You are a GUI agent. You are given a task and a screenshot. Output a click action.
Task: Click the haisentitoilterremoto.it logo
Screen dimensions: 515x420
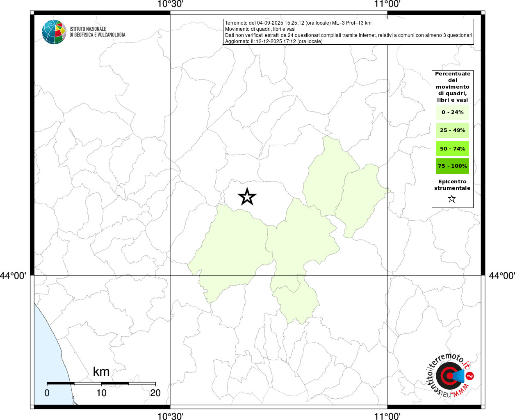tap(450, 376)
